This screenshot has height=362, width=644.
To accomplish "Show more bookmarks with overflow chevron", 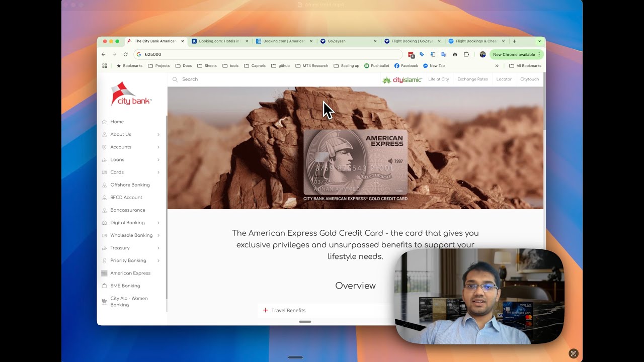I will pyautogui.click(x=497, y=66).
